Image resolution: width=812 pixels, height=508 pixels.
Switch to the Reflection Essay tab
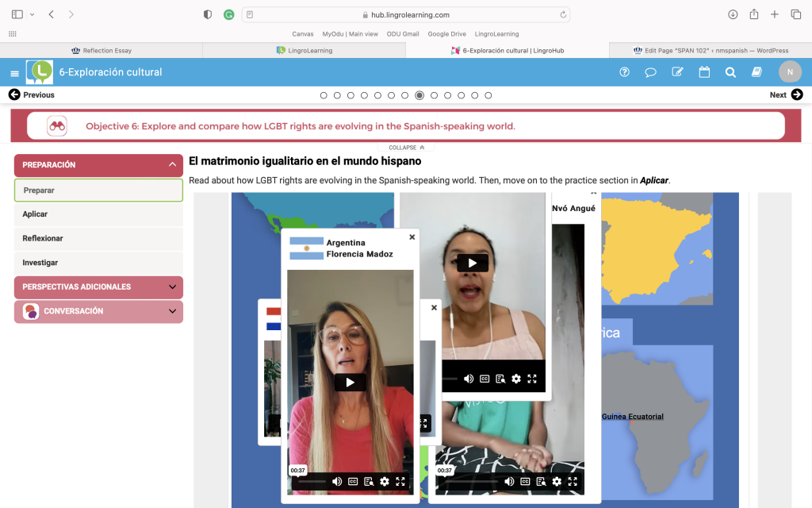pos(101,50)
